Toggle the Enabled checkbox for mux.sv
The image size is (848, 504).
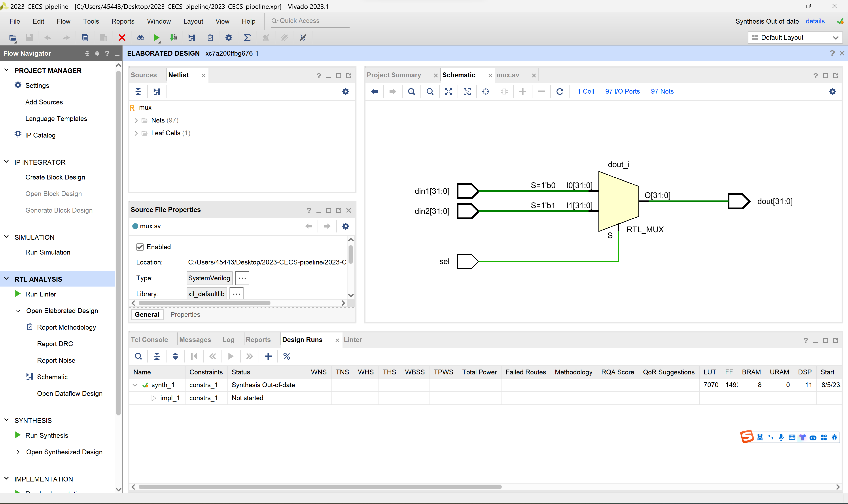tap(140, 247)
